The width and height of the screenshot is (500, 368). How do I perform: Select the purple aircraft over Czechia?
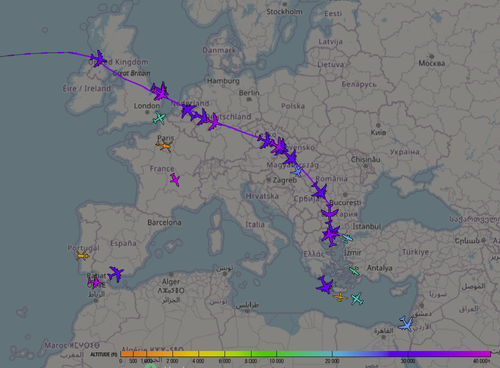265,140
